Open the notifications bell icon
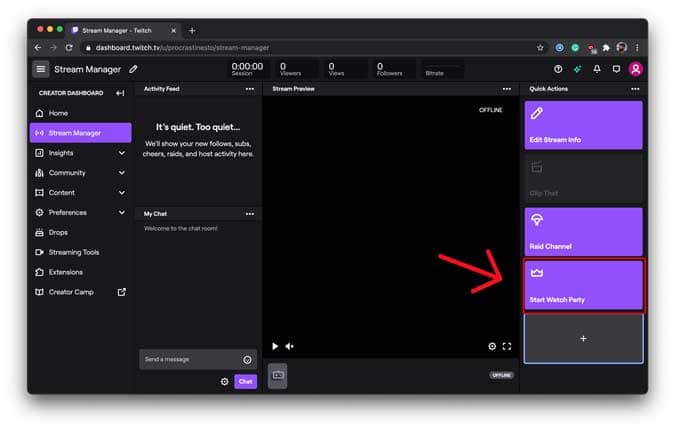This screenshot has width=675, height=430. [597, 69]
